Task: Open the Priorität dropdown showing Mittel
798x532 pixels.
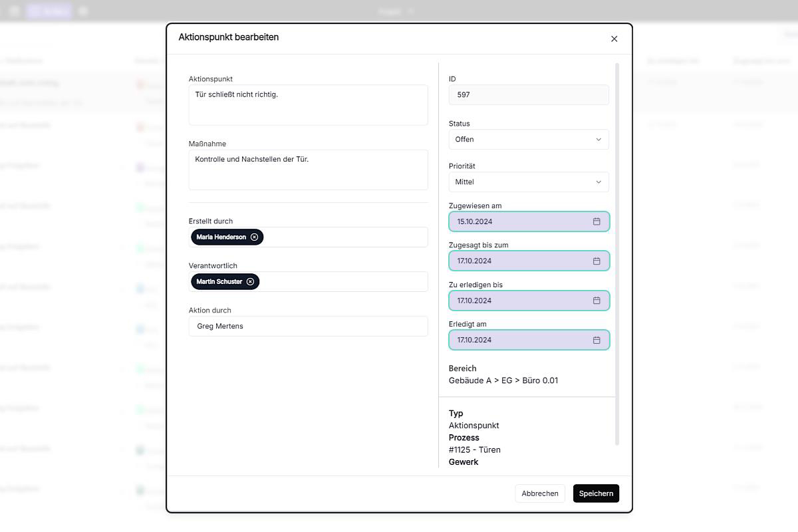Action: click(x=529, y=182)
